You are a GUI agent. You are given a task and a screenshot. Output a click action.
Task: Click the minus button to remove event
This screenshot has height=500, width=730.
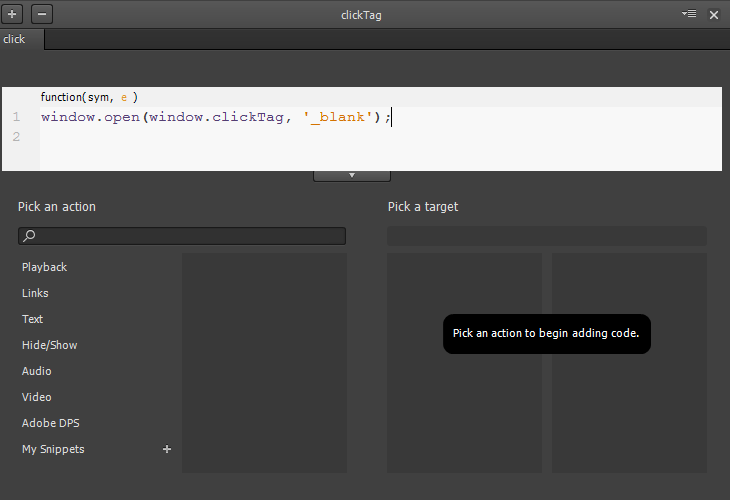pos(42,14)
